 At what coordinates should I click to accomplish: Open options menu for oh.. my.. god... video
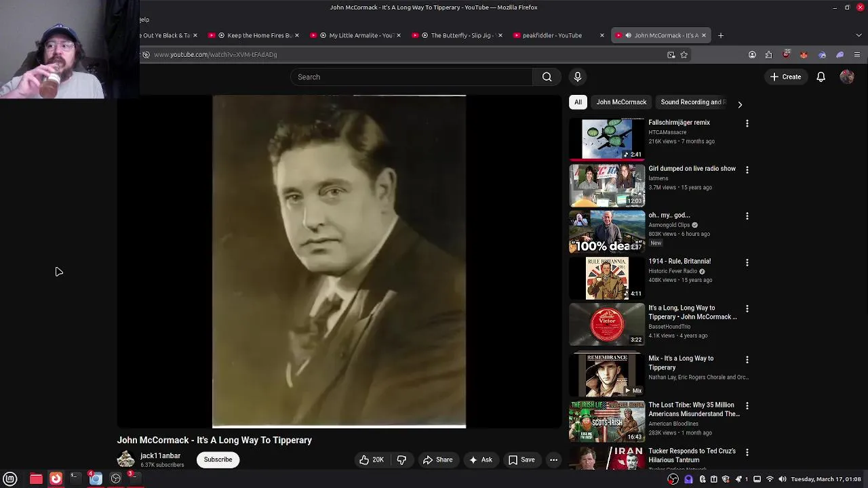pyautogui.click(x=747, y=216)
